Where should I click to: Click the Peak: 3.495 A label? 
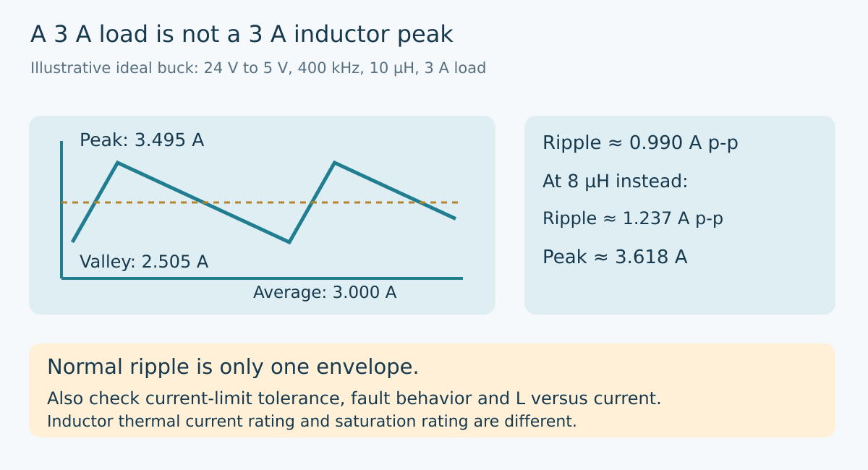pos(142,140)
